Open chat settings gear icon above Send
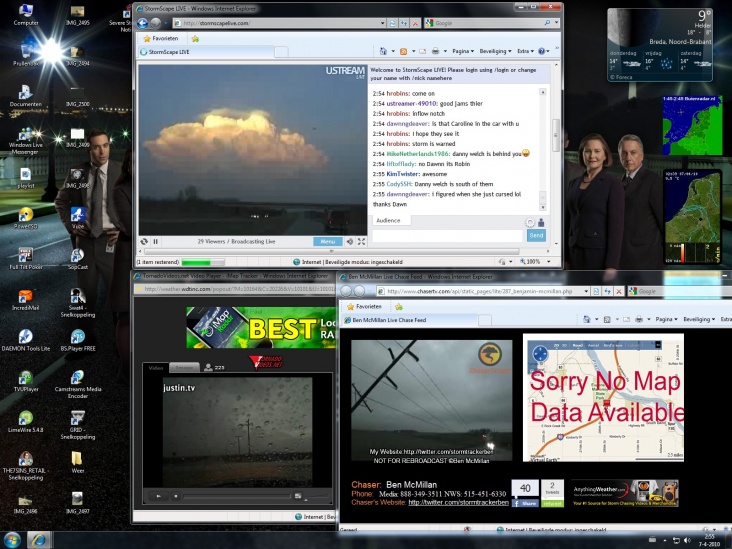Screen dimensions: 732x549 point(530,223)
